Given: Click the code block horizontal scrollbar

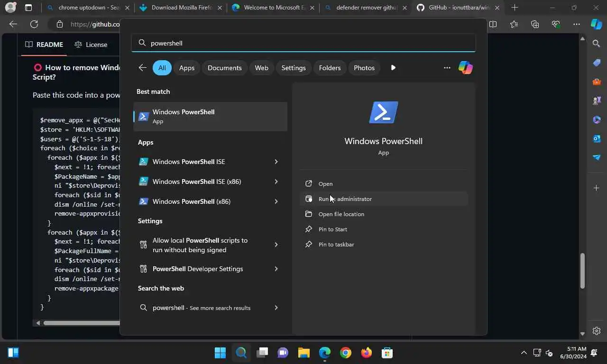Looking at the screenshot, I should (82, 323).
